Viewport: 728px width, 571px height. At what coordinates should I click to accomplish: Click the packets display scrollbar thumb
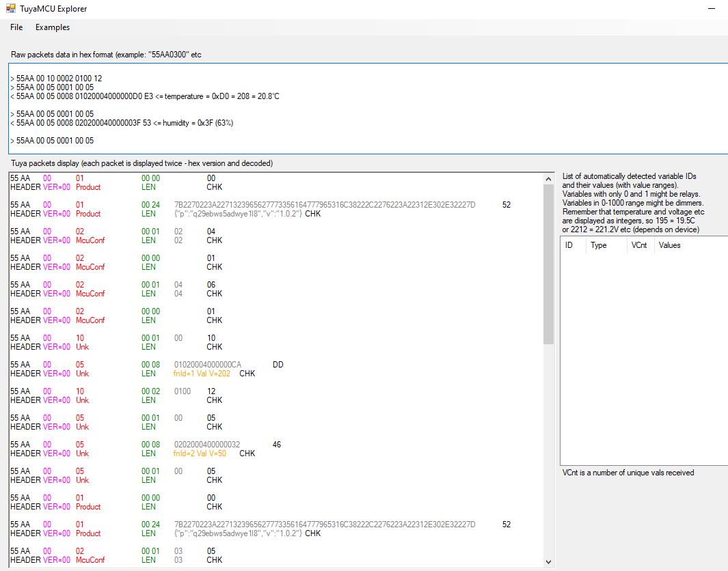(548, 264)
